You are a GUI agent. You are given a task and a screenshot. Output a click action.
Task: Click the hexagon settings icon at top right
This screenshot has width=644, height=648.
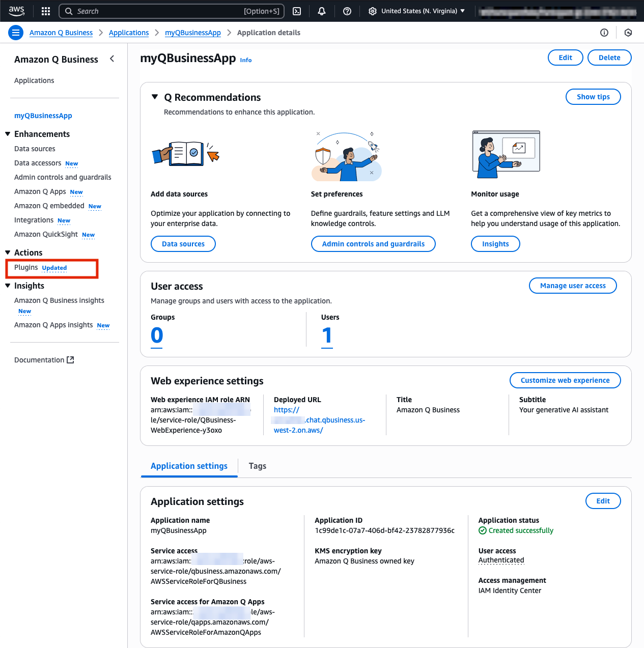628,33
